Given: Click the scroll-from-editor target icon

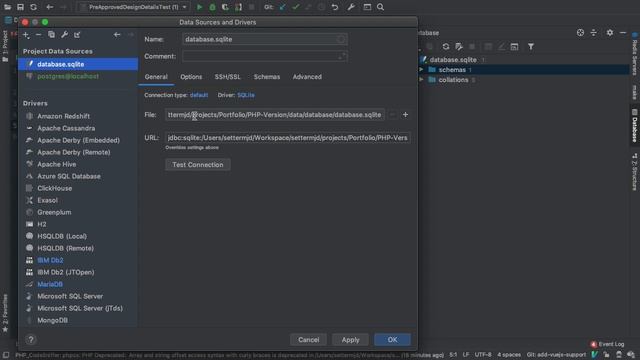Looking at the screenshot, I should pos(580,33).
